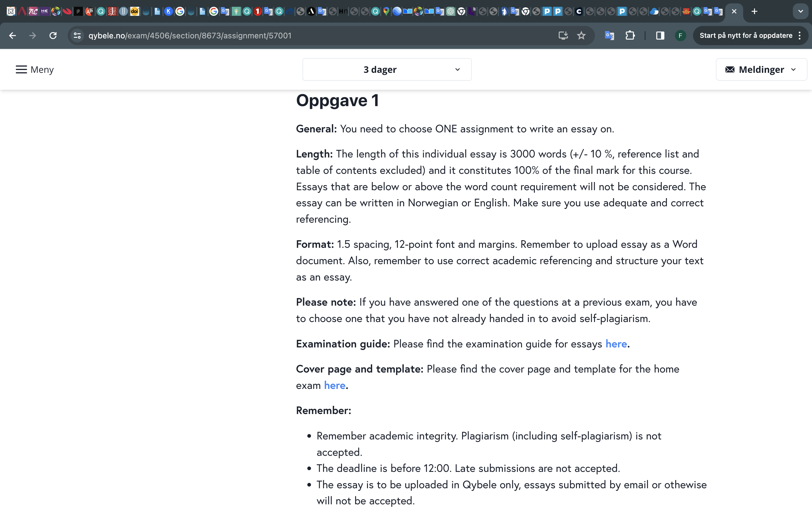Click the bullet about the 12:00 deadline
Viewport: 812px width, 508px height.
468,468
